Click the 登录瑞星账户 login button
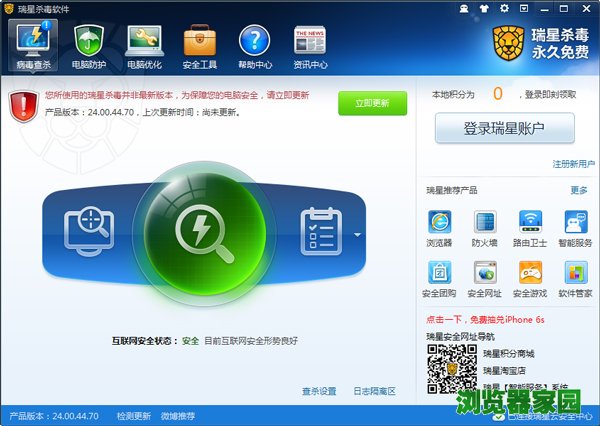This screenshot has width=600, height=426. click(504, 128)
